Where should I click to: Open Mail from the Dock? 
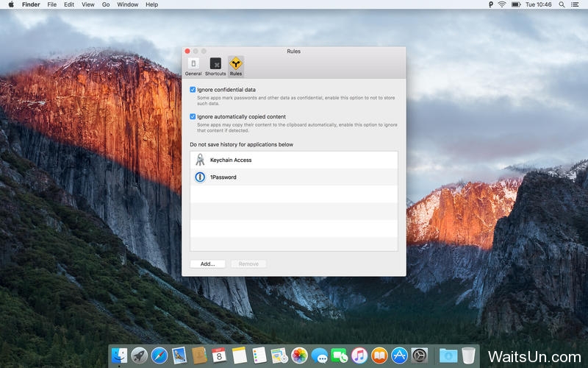(179, 355)
